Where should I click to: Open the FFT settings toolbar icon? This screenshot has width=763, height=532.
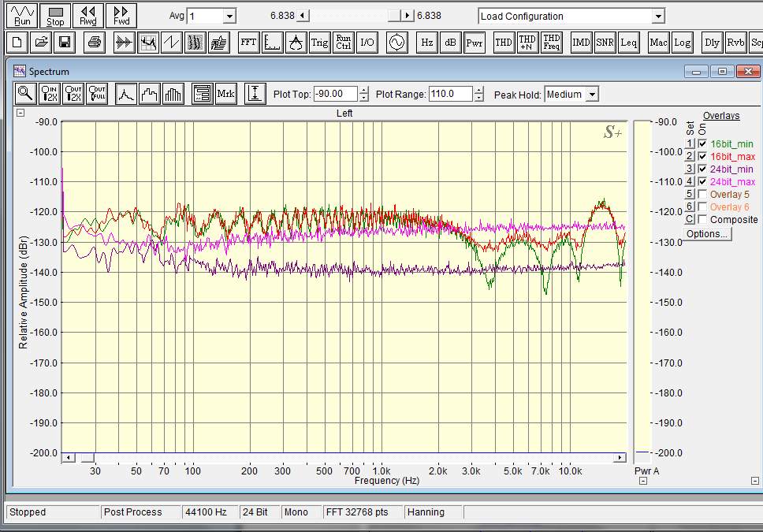click(248, 43)
